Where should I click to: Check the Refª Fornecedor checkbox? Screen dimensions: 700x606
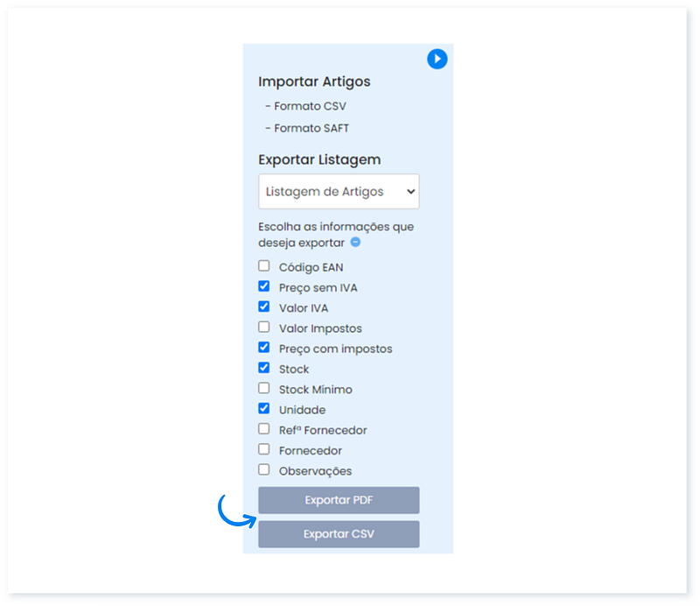[264, 429]
